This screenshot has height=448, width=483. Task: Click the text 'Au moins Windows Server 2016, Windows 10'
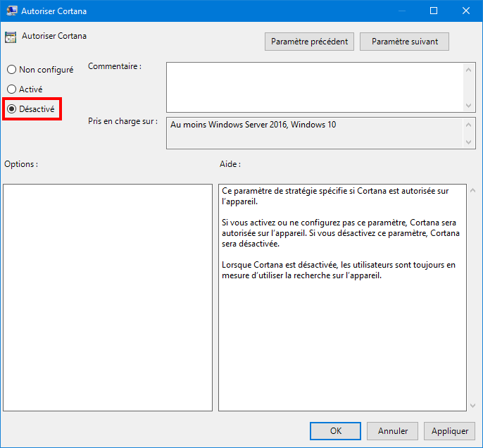point(253,125)
